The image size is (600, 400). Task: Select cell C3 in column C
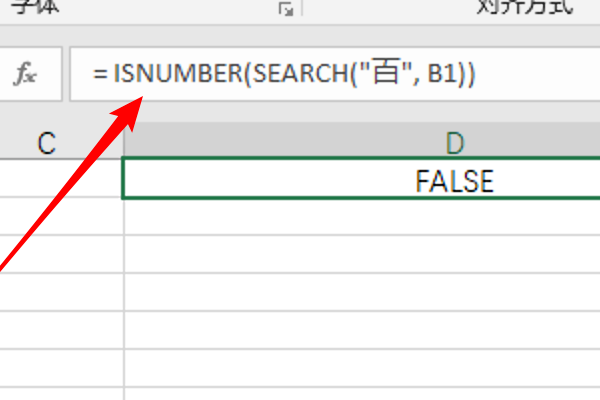coord(60,255)
